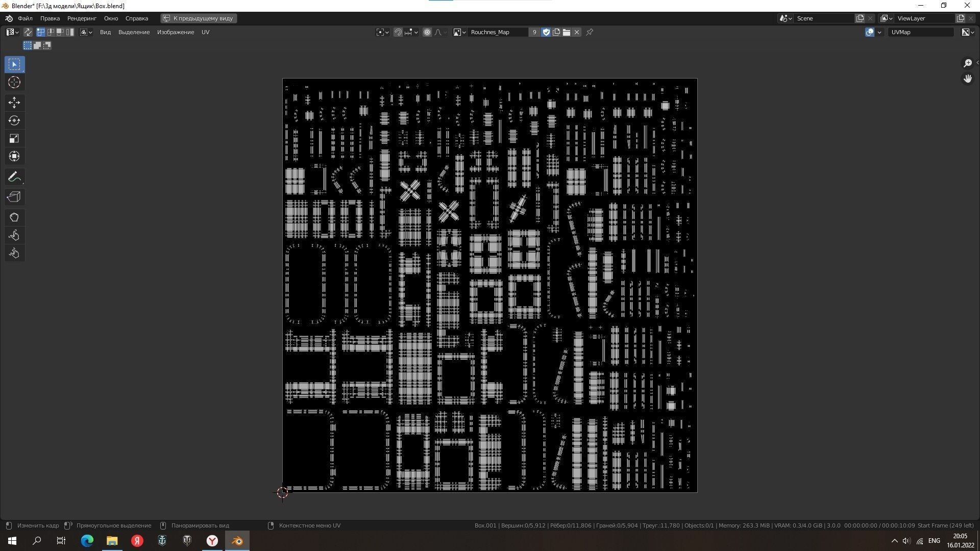Screen dimensions: 980x551
Task: Pick the Scale tool
Action: 14,138
